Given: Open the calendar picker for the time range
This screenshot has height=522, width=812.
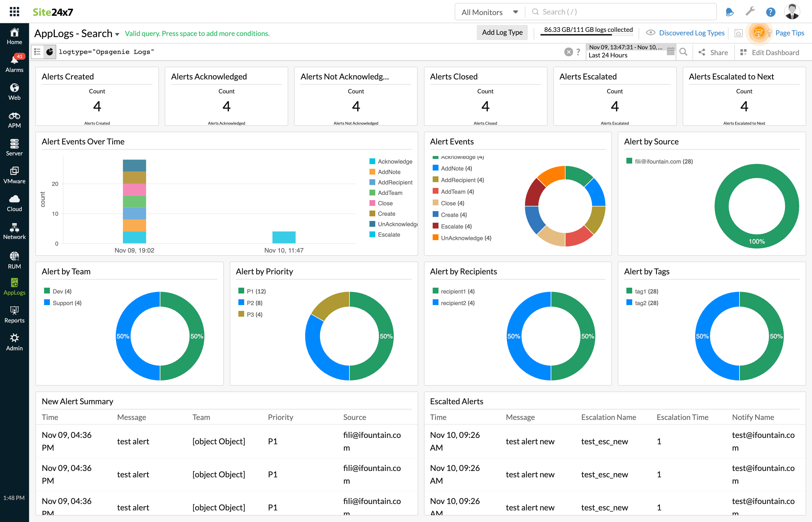Looking at the screenshot, I should [x=670, y=52].
